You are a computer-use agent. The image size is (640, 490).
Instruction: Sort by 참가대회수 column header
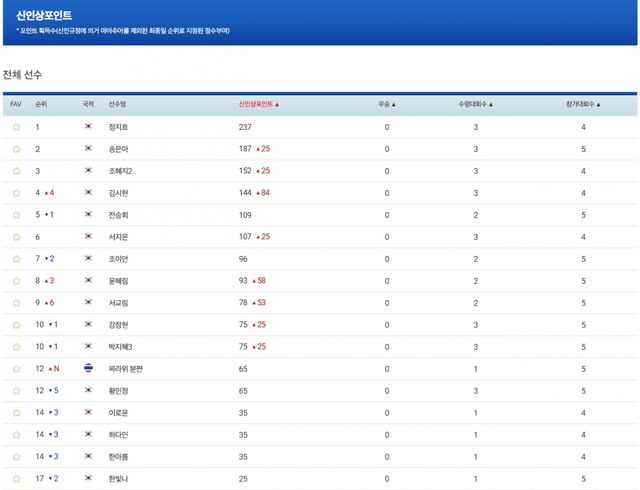point(583,104)
